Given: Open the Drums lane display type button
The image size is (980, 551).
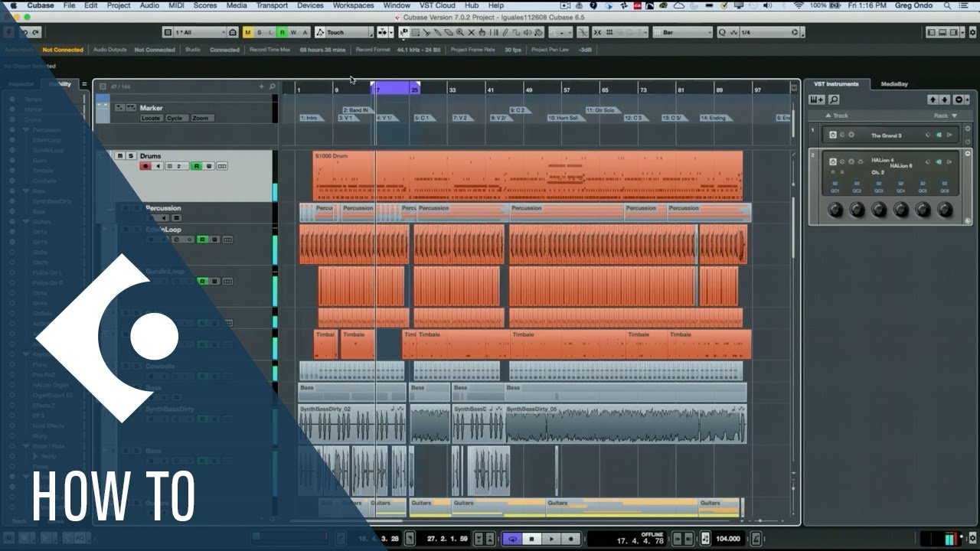Looking at the screenshot, I should [x=222, y=166].
